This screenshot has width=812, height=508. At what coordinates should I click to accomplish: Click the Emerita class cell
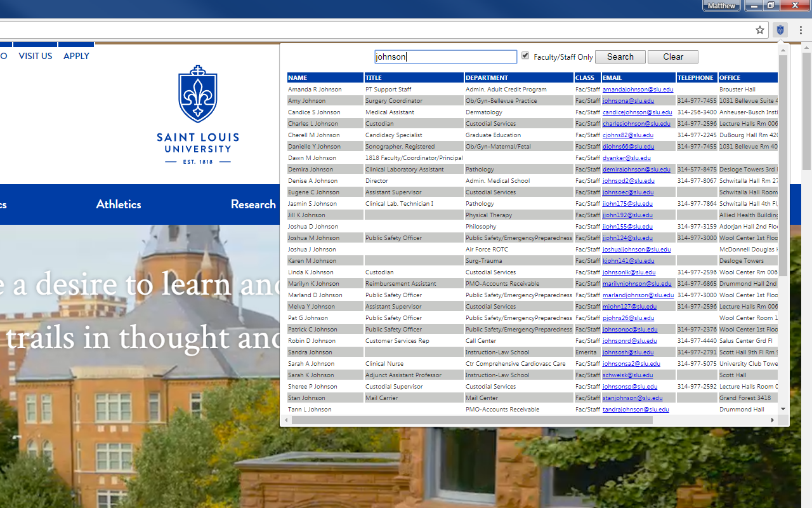586,352
